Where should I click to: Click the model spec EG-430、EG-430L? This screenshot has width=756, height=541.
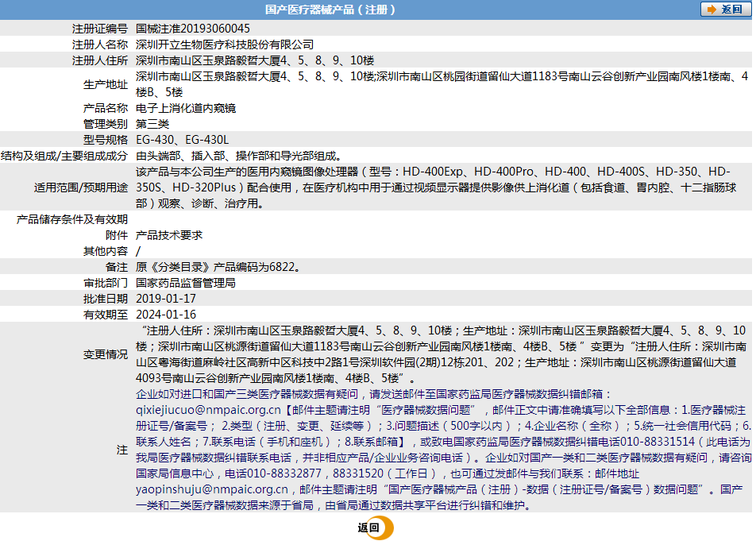[183, 140]
